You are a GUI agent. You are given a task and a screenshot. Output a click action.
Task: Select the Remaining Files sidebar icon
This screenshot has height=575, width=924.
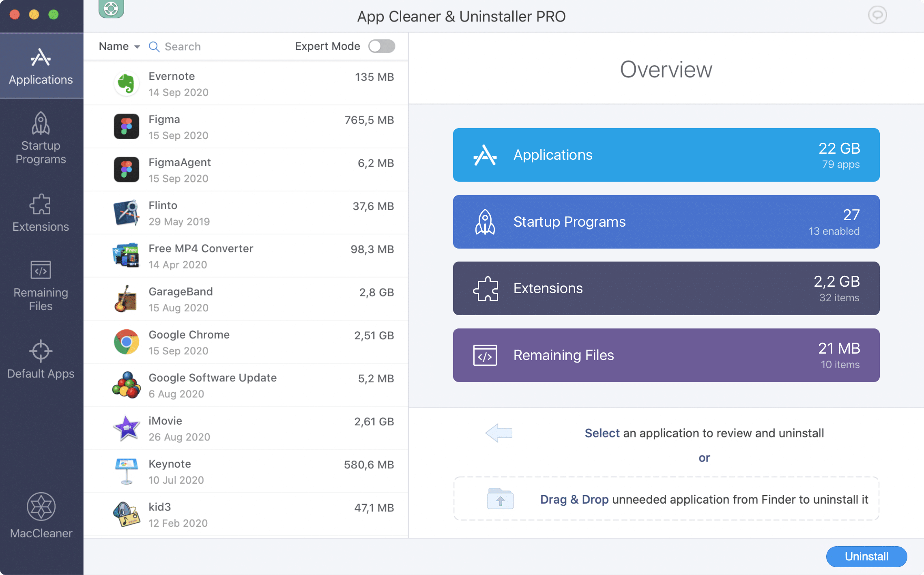[41, 285]
